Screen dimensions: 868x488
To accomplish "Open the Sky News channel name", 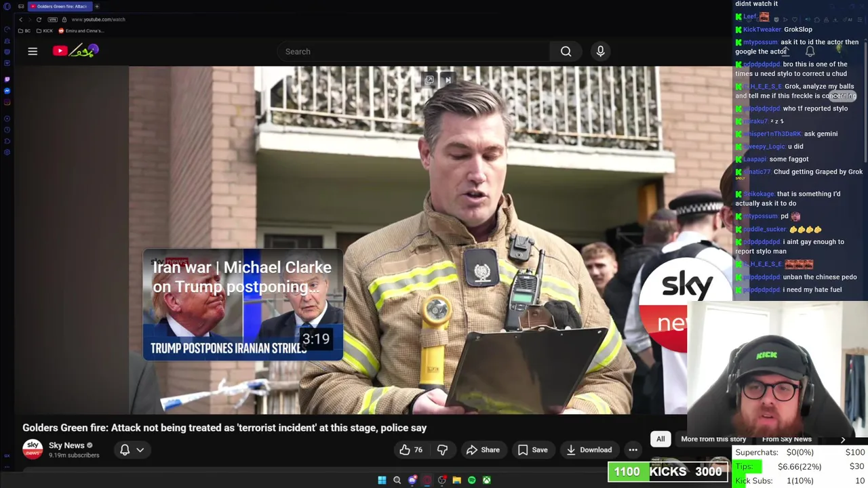I will pos(66,445).
